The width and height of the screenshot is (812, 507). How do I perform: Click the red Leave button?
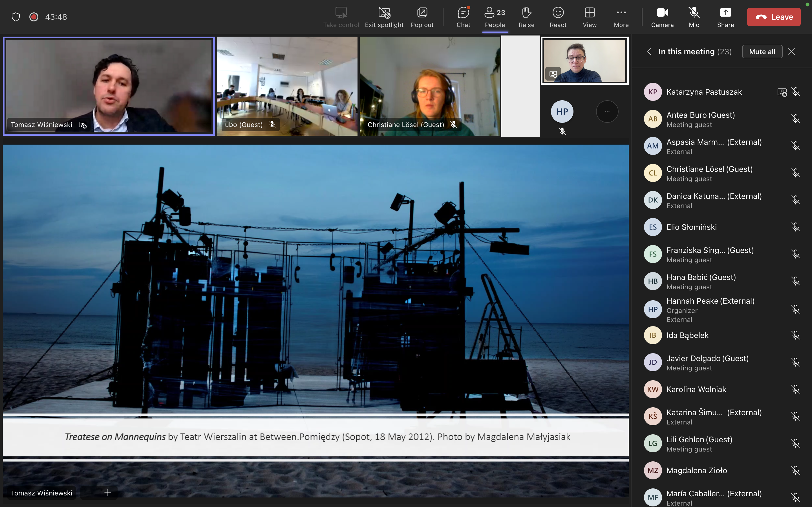[773, 17]
